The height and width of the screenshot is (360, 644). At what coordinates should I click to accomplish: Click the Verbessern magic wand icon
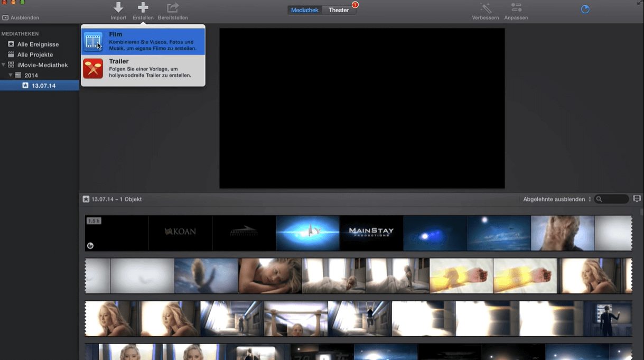pyautogui.click(x=486, y=7)
